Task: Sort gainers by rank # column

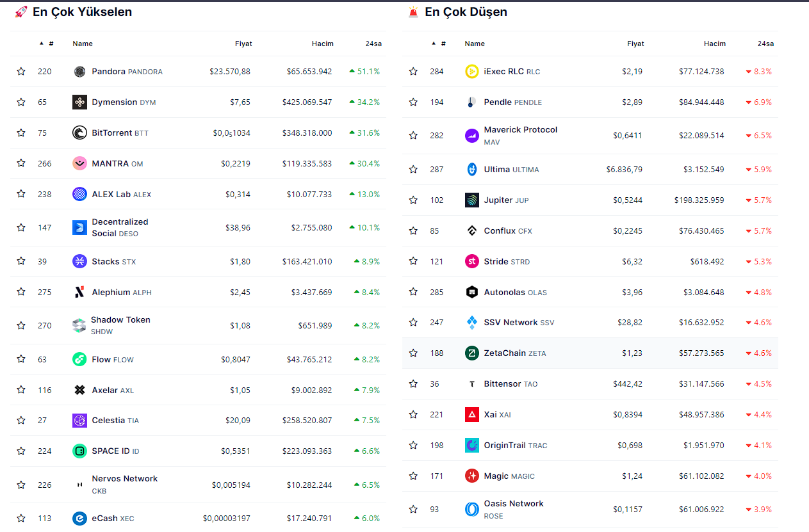Action: (x=47, y=44)
